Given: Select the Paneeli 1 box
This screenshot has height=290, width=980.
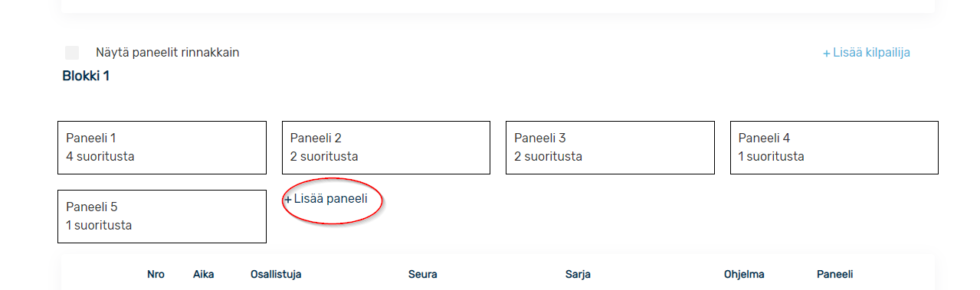Looking at the screenshot, I should pos(162,148).
